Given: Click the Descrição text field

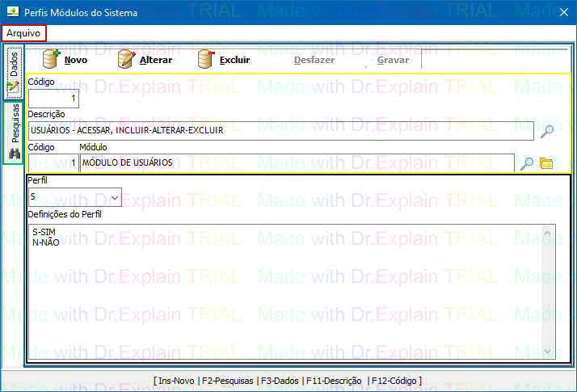Looking at the screenshot, I should point(280,130).
